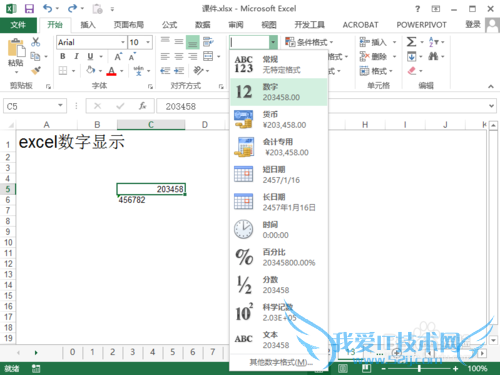
Task: Choose 分数 fraction format
Action: point(279,285)
